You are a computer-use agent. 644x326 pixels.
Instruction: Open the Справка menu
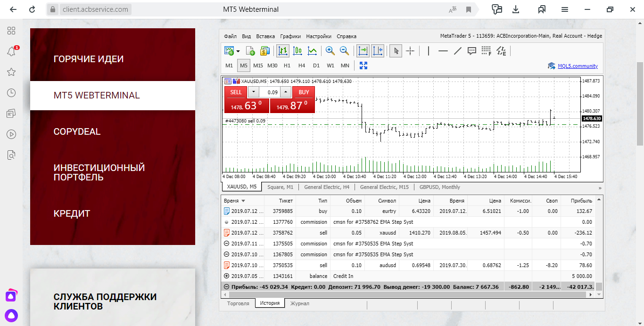click(347, 36)
